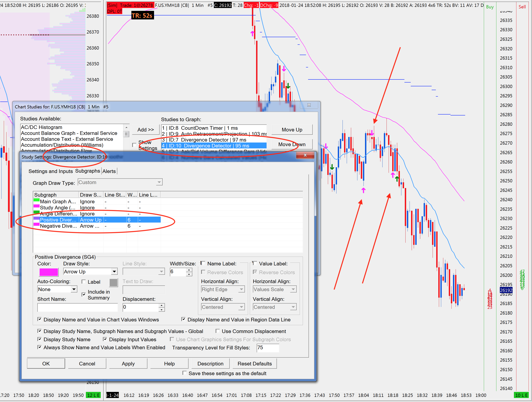Screen dimensions: 532x402
Task: Check the Use Common Displacement option
Action: coord(218,331)
